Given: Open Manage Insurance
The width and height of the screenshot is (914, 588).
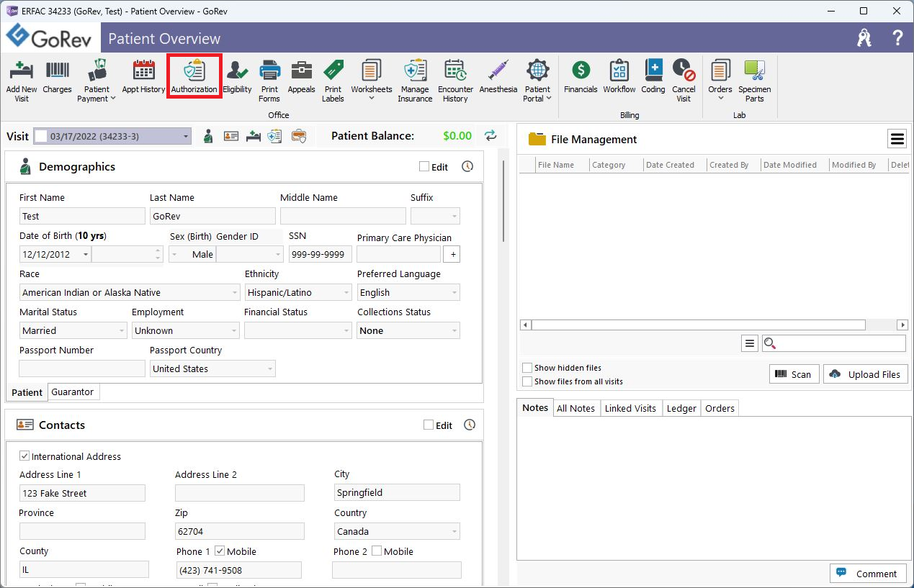Looking at the screenshot, I should click(x=415, y=81).
